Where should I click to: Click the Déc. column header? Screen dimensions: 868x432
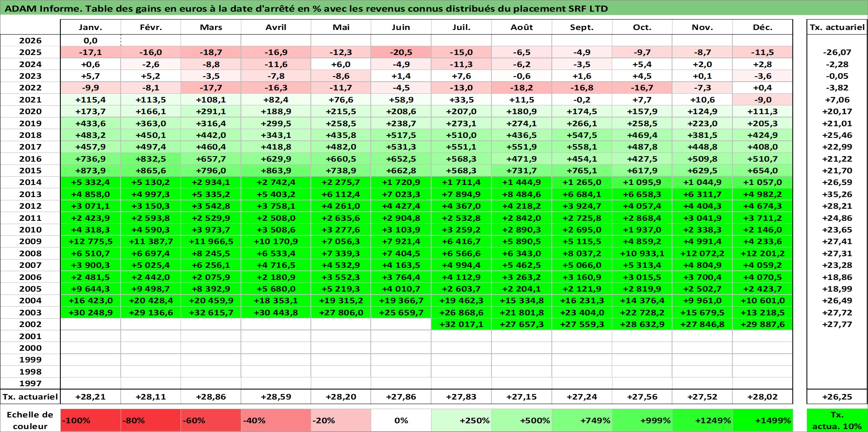763,27
